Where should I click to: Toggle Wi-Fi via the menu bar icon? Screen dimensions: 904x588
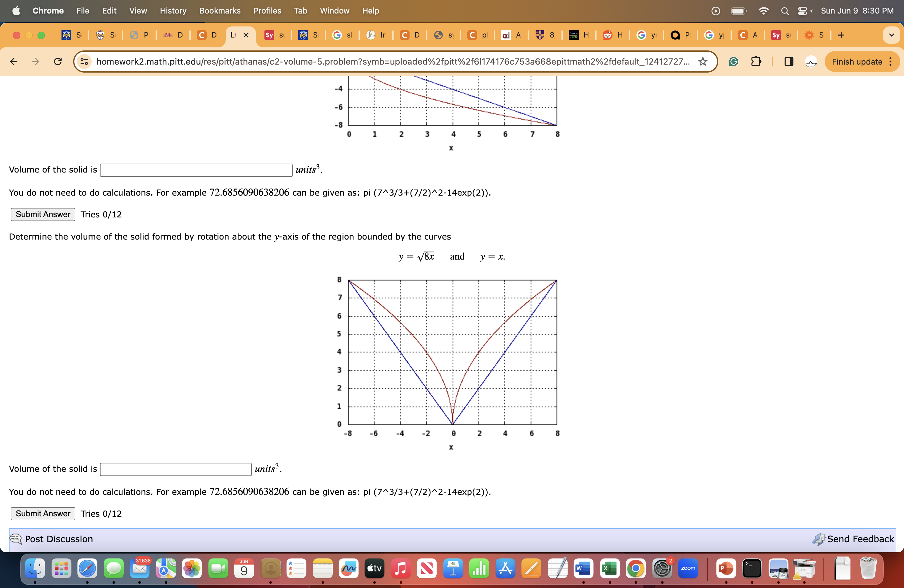pyautogui.click(x=763, y=11)
